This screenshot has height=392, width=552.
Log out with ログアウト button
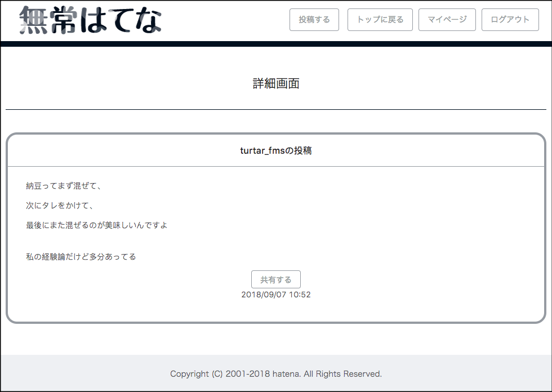pos(510,20)
